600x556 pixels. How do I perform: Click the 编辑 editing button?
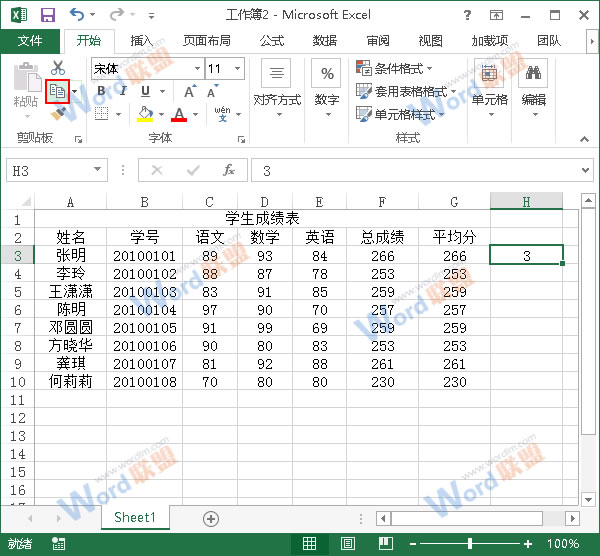point(533,86)
